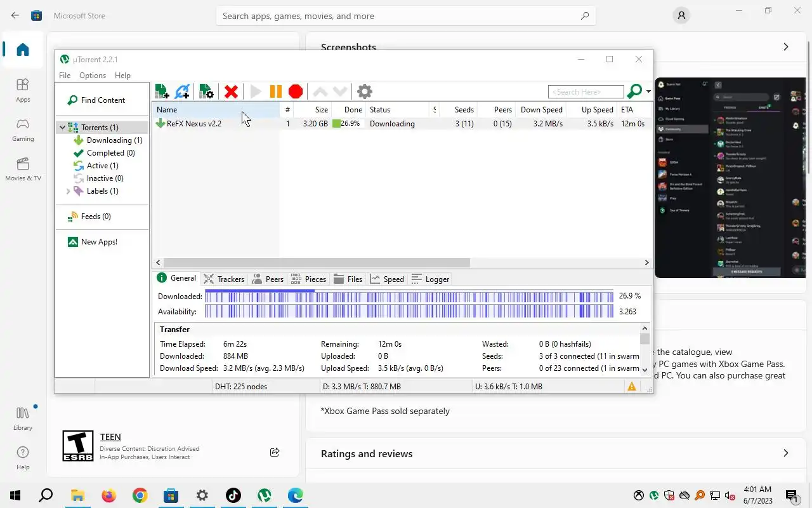Image resolution: width=812 pixels, height=508 pixels.
Task: Open the uTorrent Options menu
Action: click(93, 75)
